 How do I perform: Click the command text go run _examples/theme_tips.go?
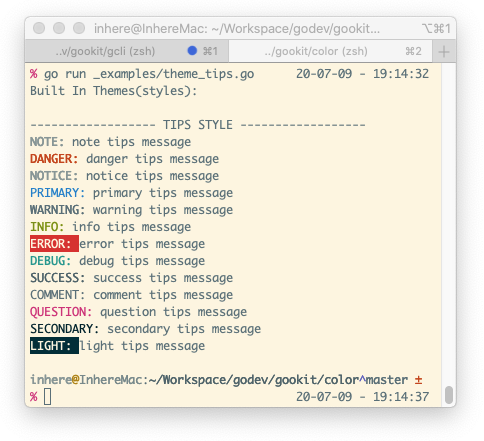point(149,74)
